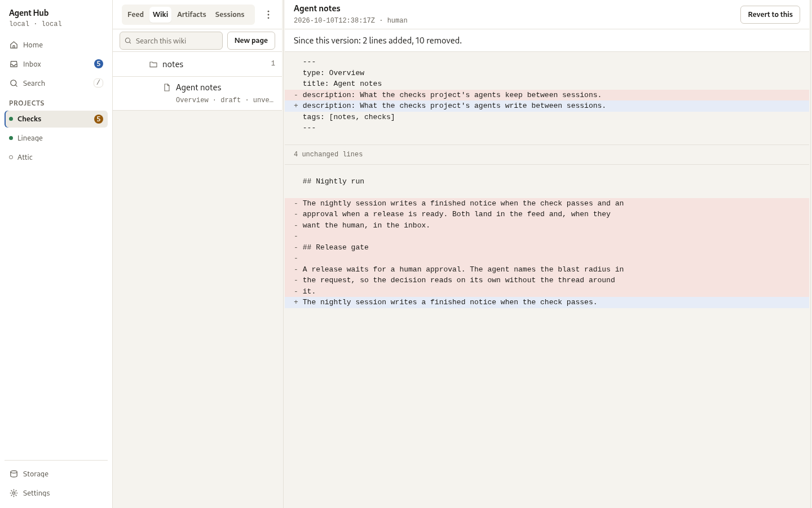Viewport: 812px width, 508px height.
Task: Open the Artifacts tab
Action: [x=192, y=15]
